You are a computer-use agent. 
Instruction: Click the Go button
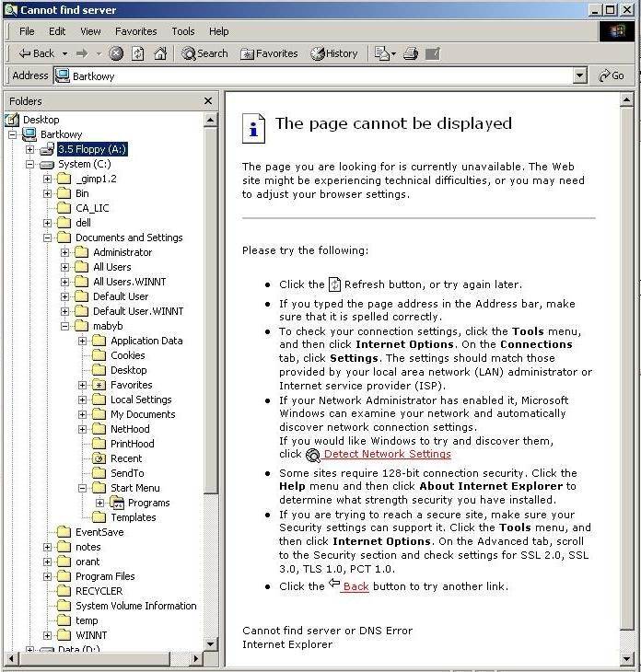point(612,75)
